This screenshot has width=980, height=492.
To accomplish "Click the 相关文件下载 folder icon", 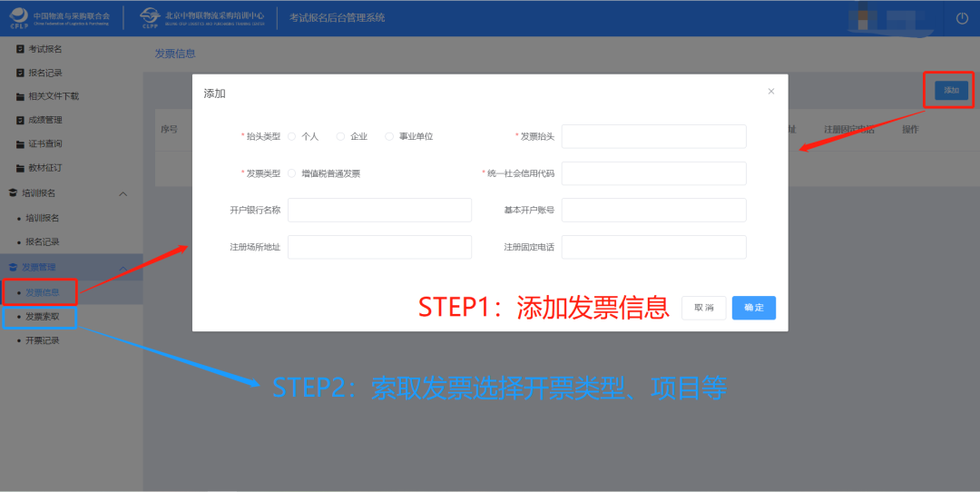I will click(20, 96).
